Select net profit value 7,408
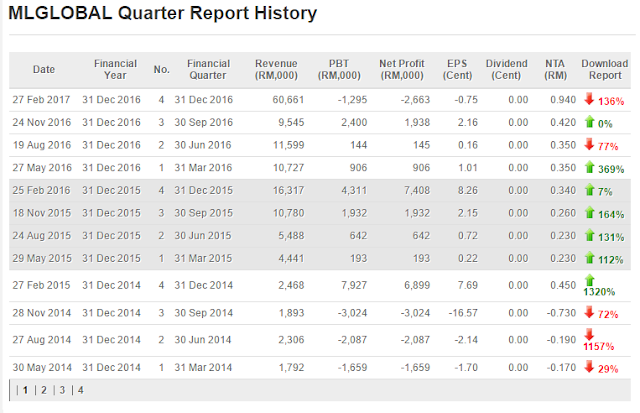The width and height of the screenshot is (640, 413). click(417, 190)
